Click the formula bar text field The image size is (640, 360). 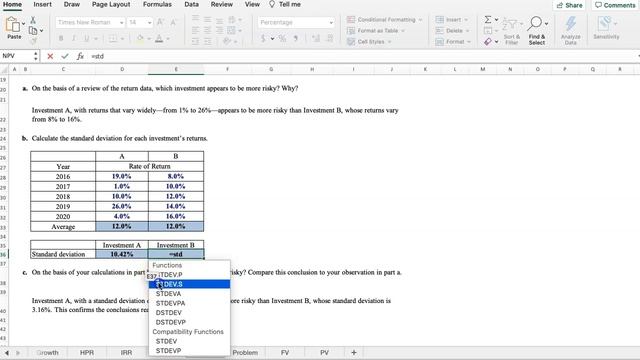click(x=363, y=56)
